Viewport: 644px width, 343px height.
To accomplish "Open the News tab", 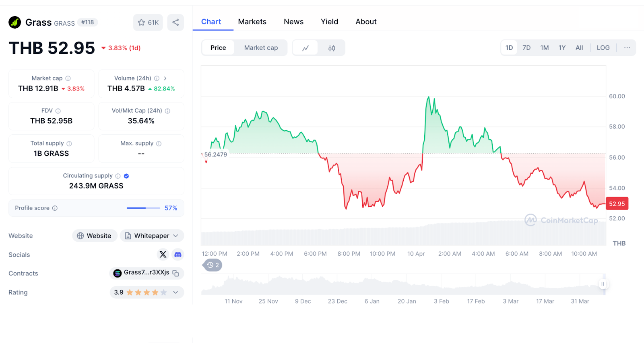I will click(x=294, y=22).
